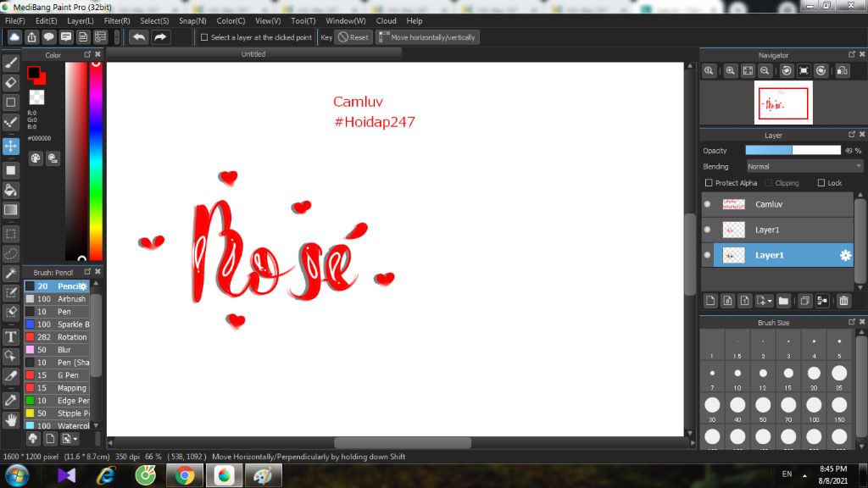This screenshot has height=488, width=868.
Task: Click the duplicate layer icon
Action: pyautogui.click(x=805, y=301)
